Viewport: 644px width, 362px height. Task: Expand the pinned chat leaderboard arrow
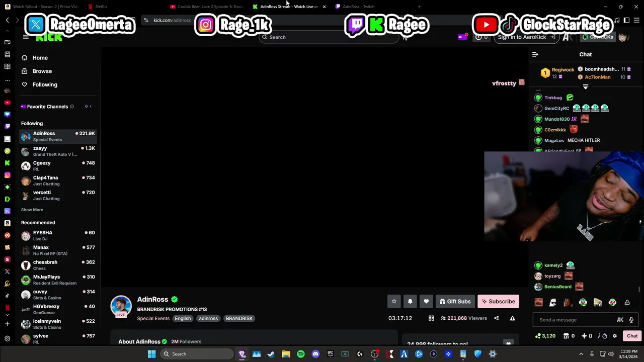tap(585, 87)
